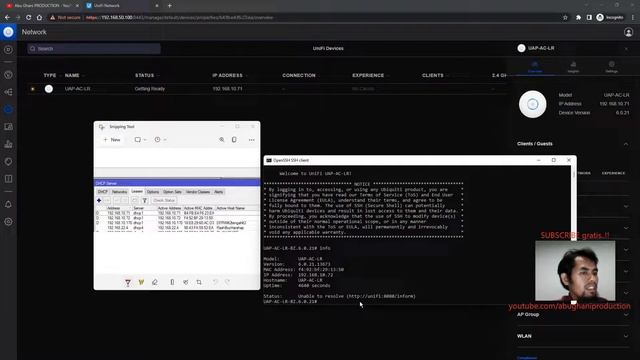Screen dimensions: 640x360
Task: Open the Topology icon in UniFi sidebar
Action: pyautogui.click(x=8, y=92)
